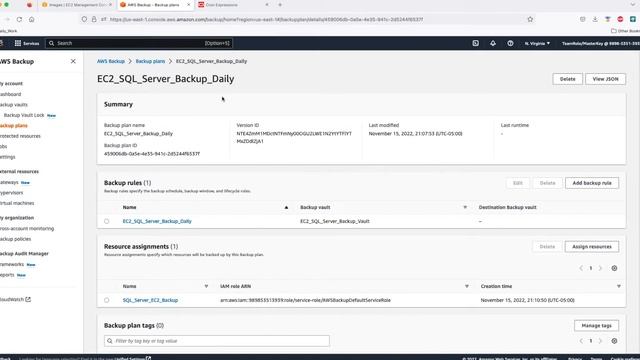The width and height of the screenshot is (640, 360).
Task: Go to AWS Backup breadcrumb link
Action: 111,61
